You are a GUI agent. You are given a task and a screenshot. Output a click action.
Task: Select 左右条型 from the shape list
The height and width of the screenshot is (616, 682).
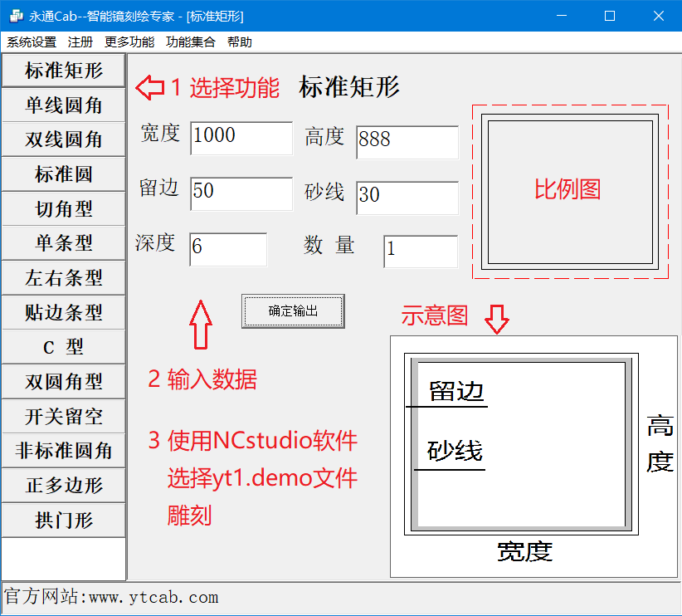point(63,278)
